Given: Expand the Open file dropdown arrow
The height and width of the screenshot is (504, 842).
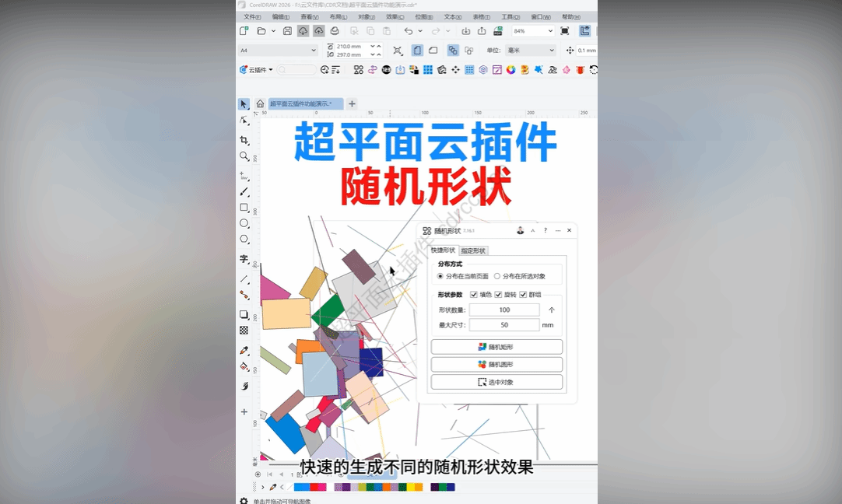Looking at the screenshot, I should coord(273,31).
